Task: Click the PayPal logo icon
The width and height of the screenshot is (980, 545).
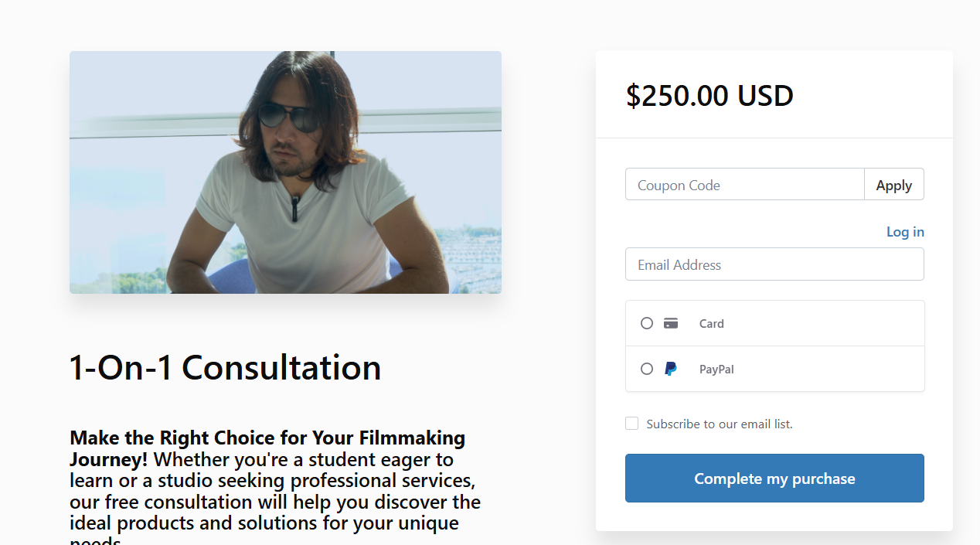Action: (x=670, y=369)
